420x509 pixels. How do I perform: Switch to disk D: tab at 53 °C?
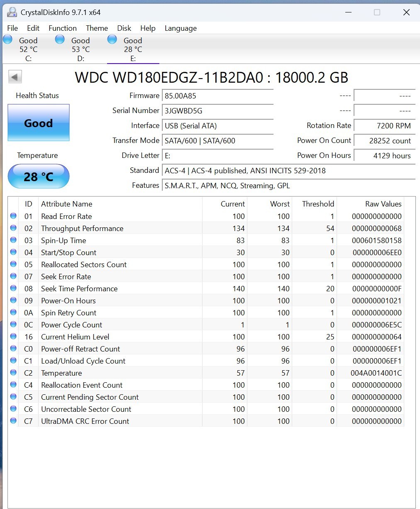click(81, 49)
